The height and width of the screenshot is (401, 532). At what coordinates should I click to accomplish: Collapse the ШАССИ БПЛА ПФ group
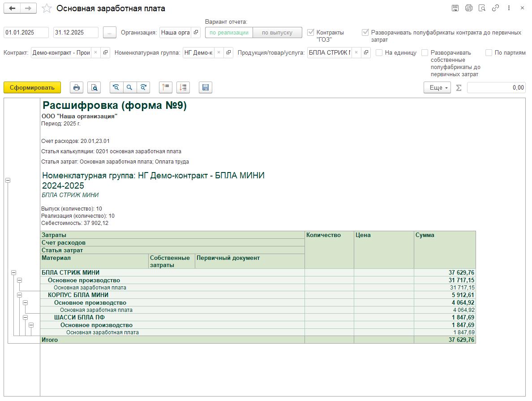(x=25, y=318)
